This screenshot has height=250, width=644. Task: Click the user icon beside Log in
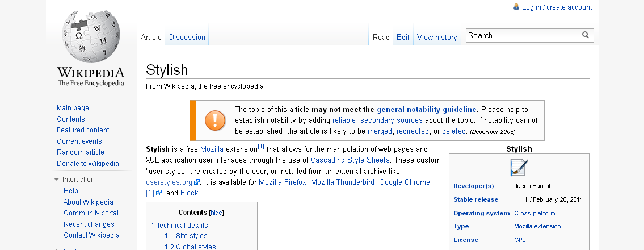coord(516,7)
